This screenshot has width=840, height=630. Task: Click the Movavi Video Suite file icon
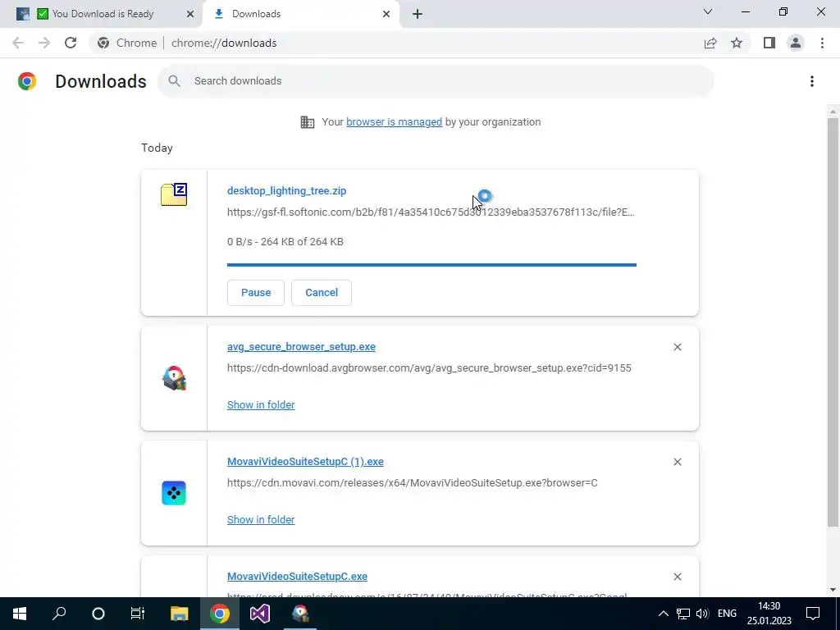click(x=174, y=493)
